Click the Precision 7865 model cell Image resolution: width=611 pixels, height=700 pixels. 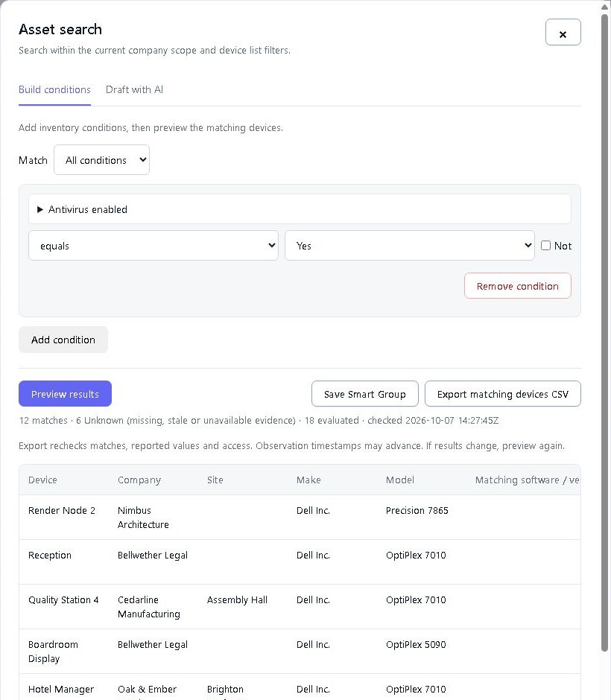[x=417, y=510]
